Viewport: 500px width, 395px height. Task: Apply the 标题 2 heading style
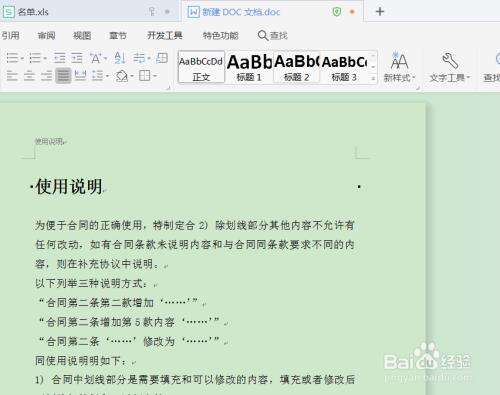pyautogui.click(x=296, y=67)
